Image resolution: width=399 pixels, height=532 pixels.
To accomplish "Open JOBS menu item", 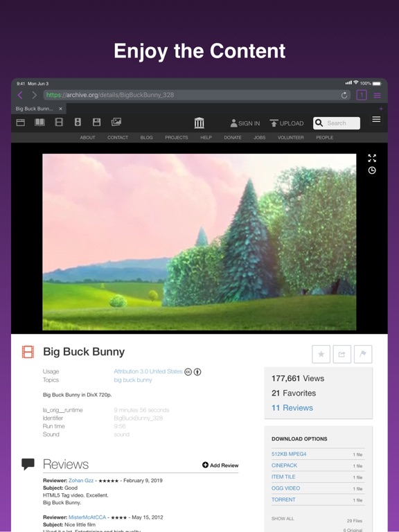I will pos(260,137).
